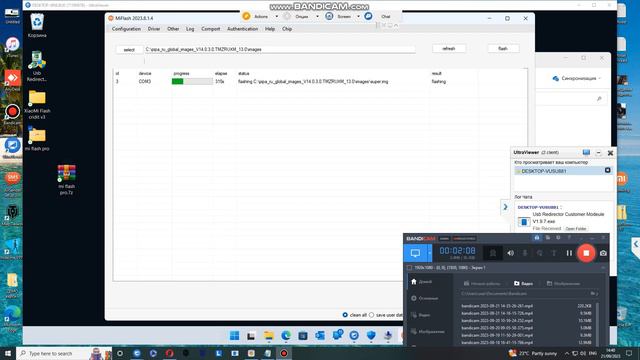The image size is (640, 360).
Task: Open MiFlash Help menu
Action: [270, 29]
